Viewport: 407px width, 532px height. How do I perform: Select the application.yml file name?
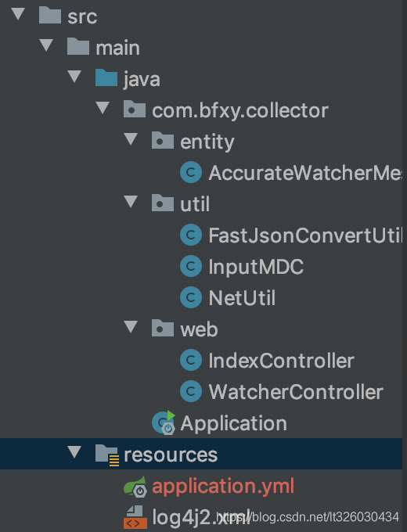(x=223, y=486)
